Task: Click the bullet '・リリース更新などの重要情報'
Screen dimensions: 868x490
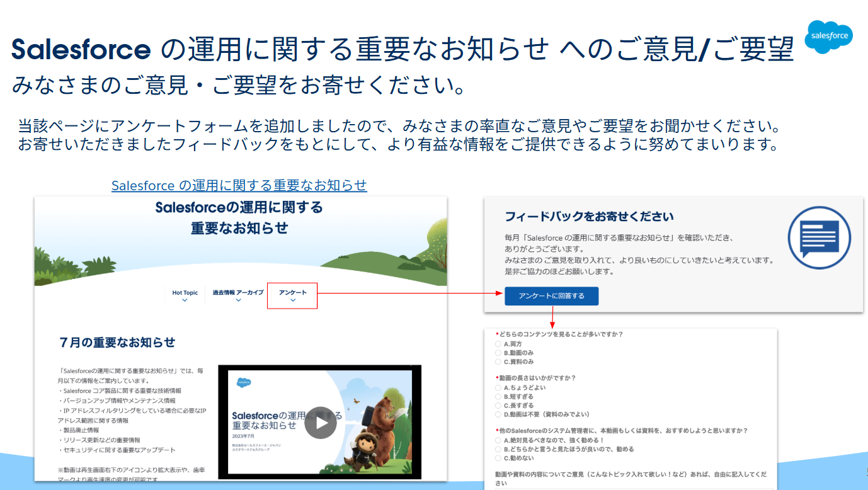Action: click(100, 440)
